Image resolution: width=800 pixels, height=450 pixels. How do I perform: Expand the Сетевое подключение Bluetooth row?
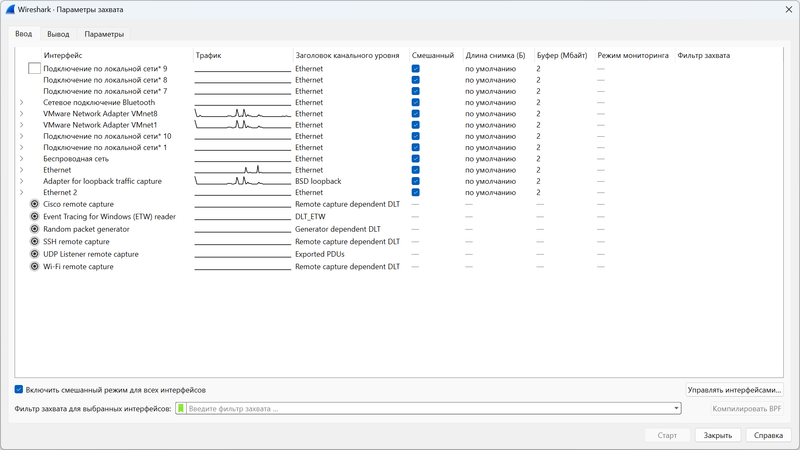coord(21,103)
